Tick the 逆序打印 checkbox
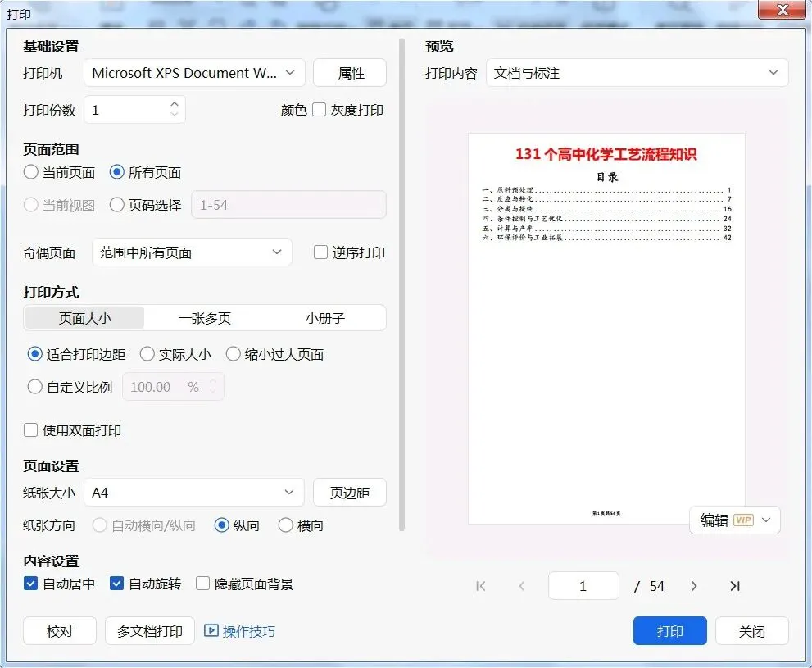The width and height of the screenshot is (812, 668). [320, 252]
